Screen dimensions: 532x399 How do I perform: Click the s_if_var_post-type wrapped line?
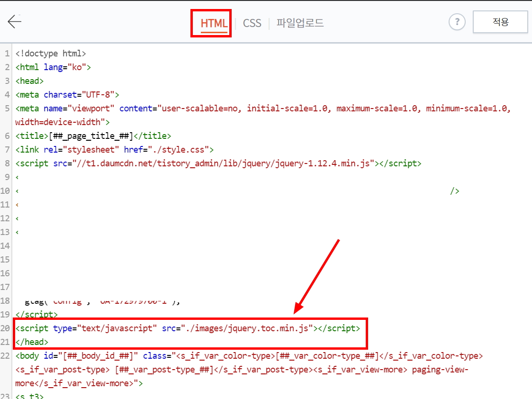pos(242,370)
